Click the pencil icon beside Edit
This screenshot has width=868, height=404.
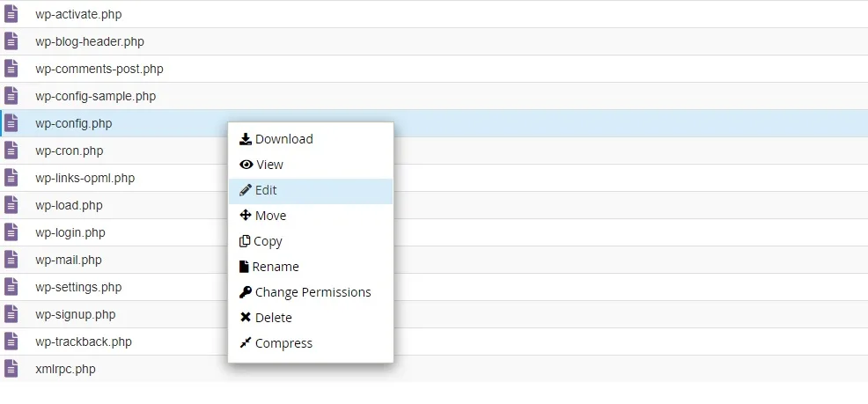coord(246,190)
